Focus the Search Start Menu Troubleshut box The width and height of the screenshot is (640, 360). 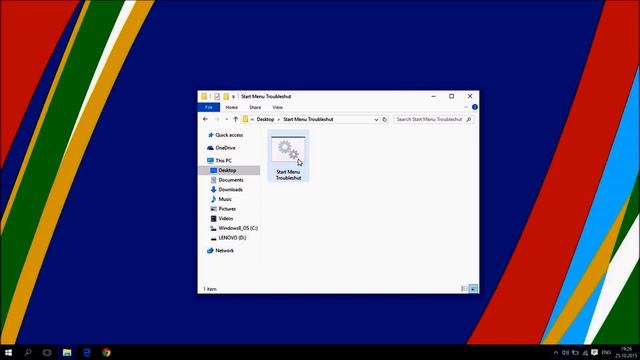point(434,119)
